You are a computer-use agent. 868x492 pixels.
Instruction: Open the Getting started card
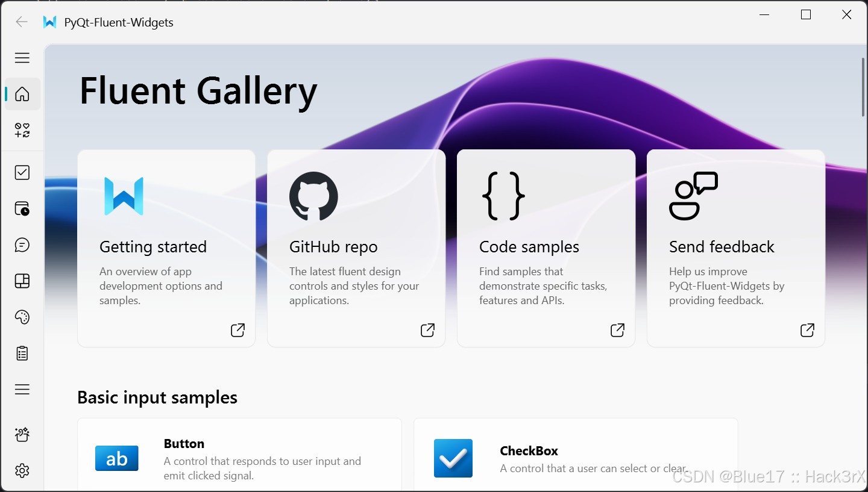(x=166, y=248)
